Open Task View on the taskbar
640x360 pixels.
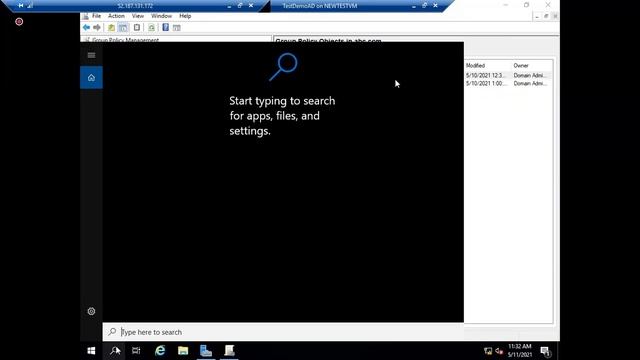[136, 351]
